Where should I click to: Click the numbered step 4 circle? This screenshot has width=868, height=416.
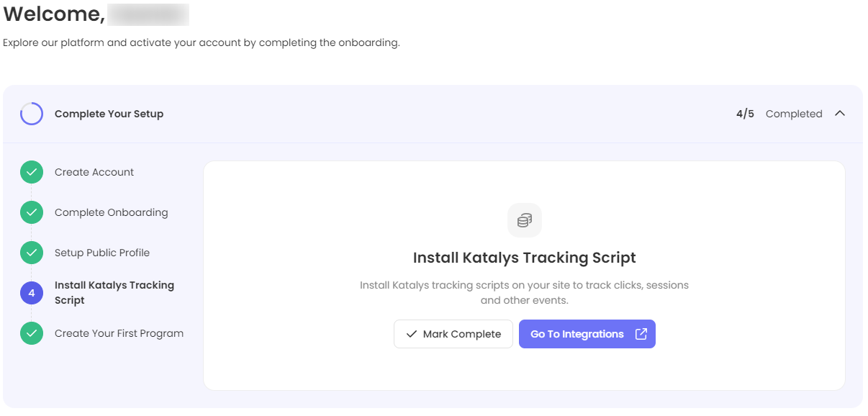[32, 293]
